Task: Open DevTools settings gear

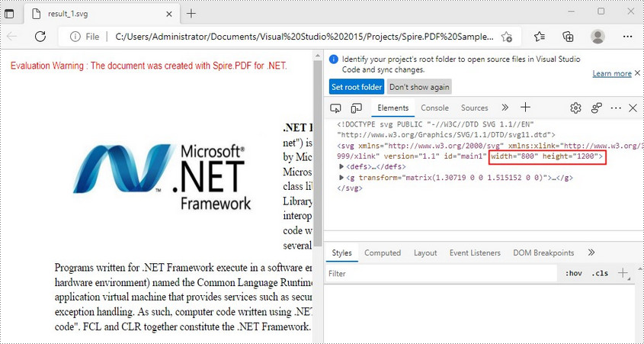Action: [x=575, y=108]
